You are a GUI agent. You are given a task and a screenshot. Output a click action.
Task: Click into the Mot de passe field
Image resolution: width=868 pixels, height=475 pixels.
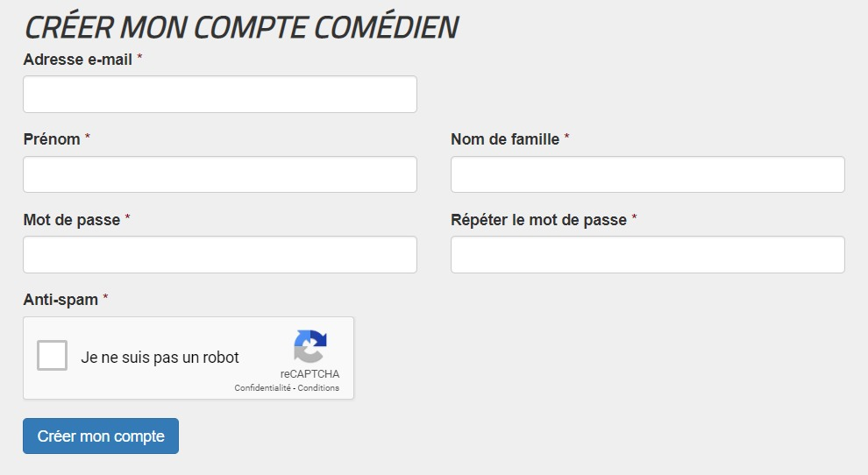pyautogui.click(x=220, y=255)
